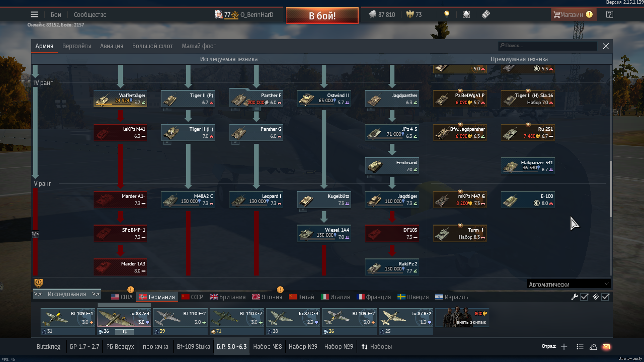Image resolution: width=644 pixels, height=362 pixels.
Task: Choose the Blitzkrieg preset tab
Action: click(49, 347)
